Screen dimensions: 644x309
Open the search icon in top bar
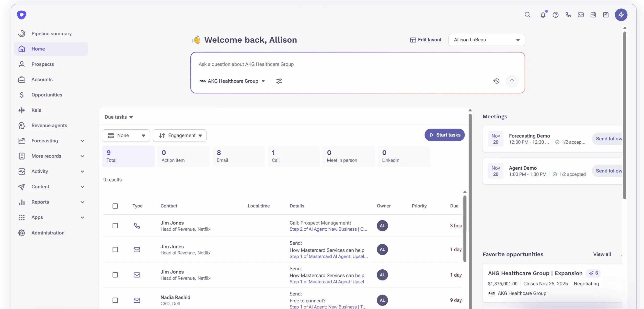click(527, 15)
